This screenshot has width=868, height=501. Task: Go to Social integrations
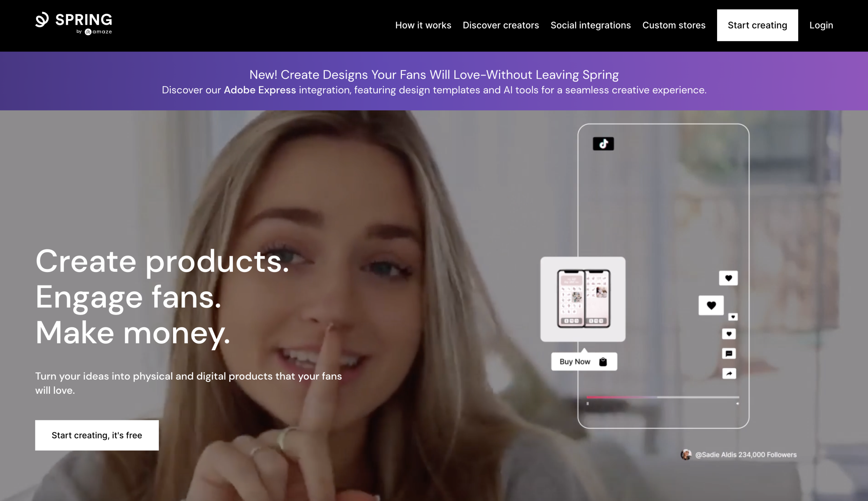[x=590, y=25]
